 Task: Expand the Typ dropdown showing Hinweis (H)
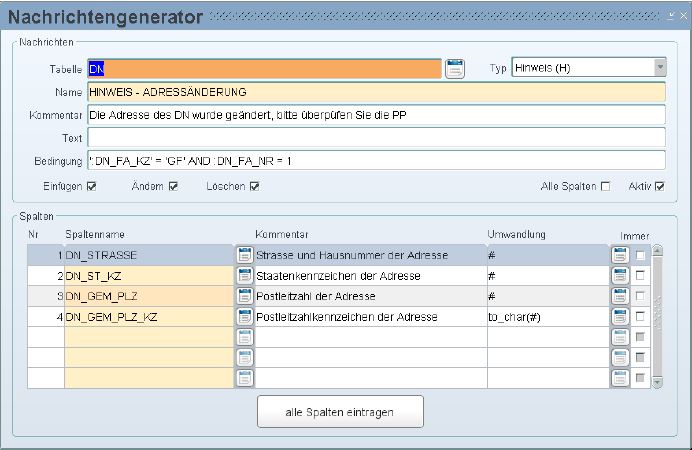pyautogui.click(x=660, y=68)
